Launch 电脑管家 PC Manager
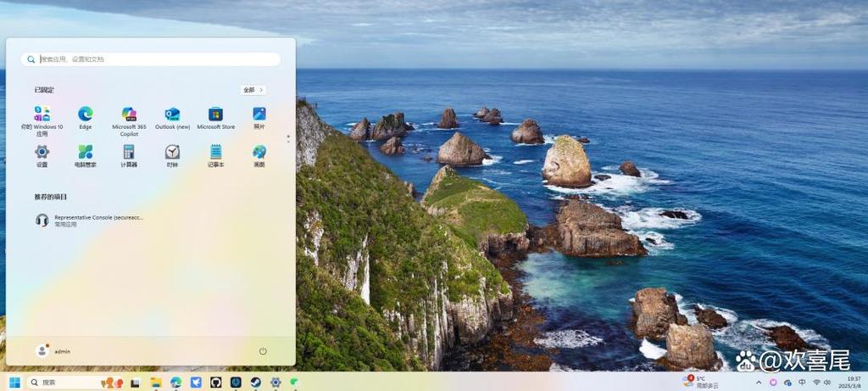The width and height of the screenshot is (868, 391). point(86,156)
